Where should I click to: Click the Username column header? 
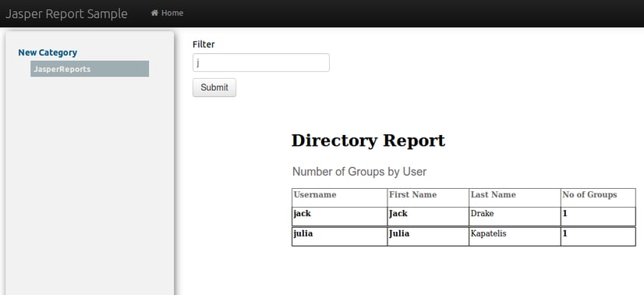[339, 197]
